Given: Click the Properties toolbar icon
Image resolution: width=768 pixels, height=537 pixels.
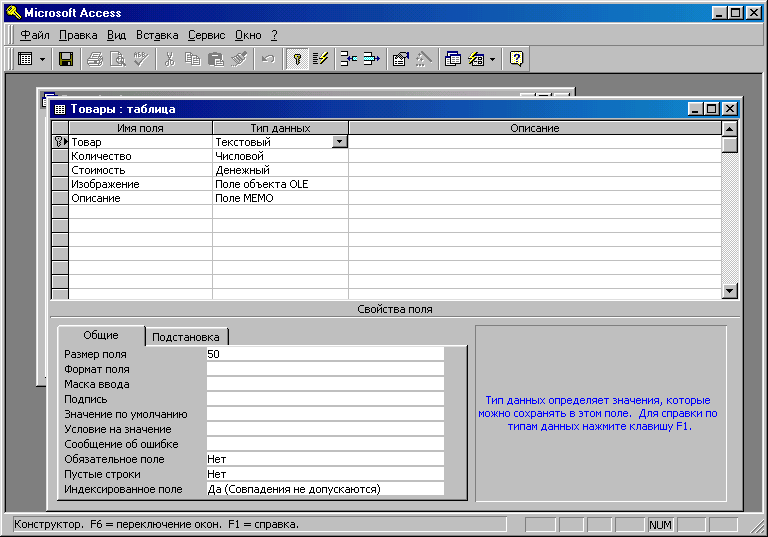Looking at the screenshot, I should pos(401,59).
